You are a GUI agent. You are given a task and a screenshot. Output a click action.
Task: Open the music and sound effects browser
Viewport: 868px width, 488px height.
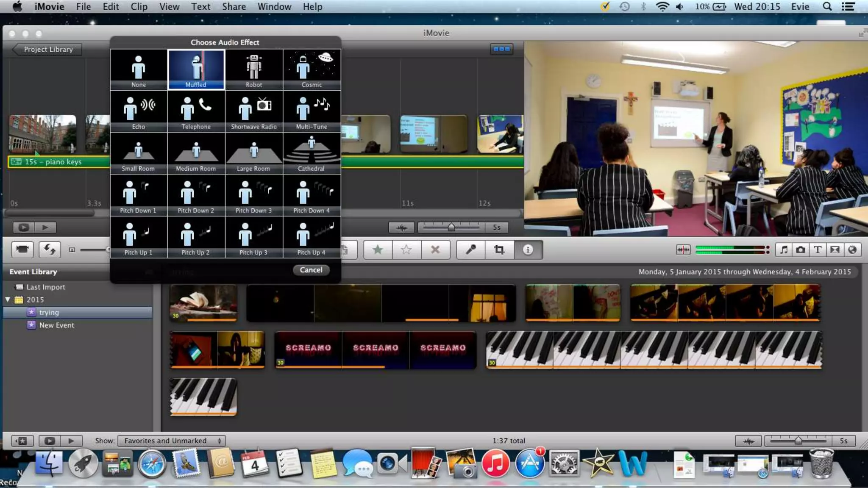tap(784, 250)
